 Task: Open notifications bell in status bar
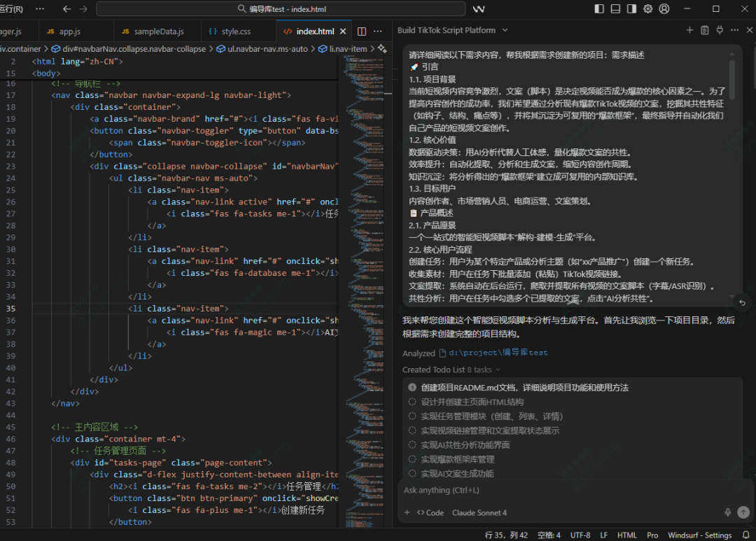(746, 535)
